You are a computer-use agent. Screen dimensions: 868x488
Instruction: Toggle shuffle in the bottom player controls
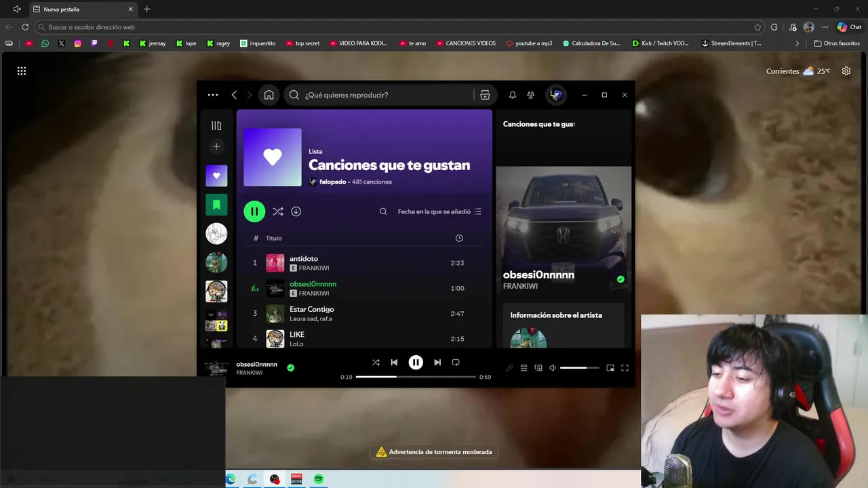point(376,363)
